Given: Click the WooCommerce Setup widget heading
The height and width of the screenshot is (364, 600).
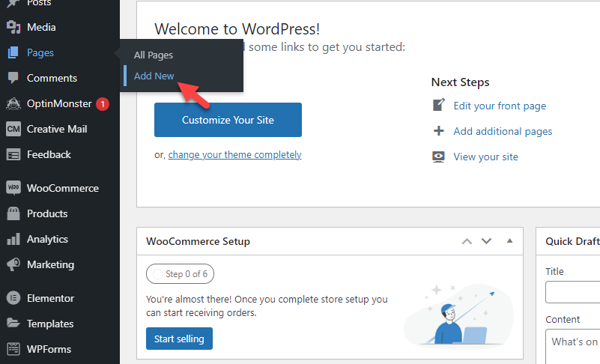Looking at the screenshot, I should click(x=198, y=241).
